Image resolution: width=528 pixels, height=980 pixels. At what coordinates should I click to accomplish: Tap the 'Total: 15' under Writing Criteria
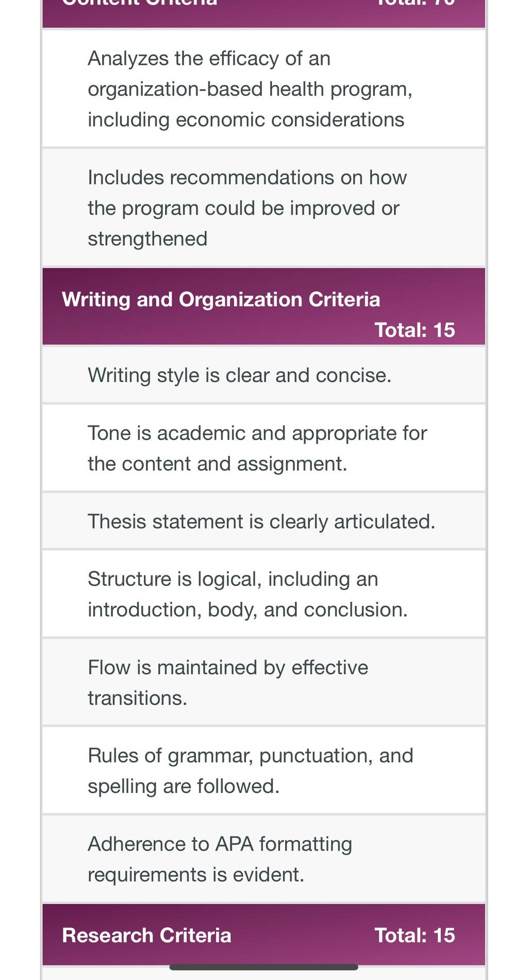[415, 330]
